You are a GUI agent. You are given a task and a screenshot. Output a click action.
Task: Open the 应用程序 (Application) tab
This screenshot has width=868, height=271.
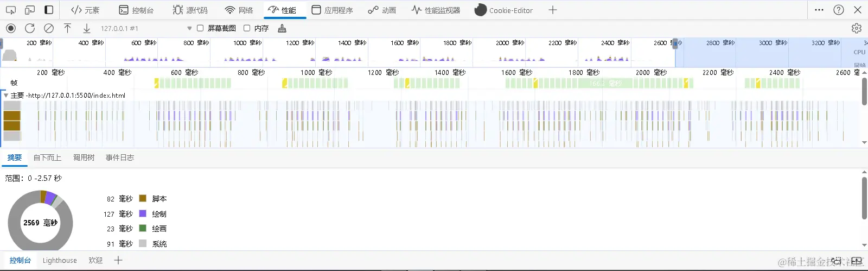(x=332, y=10)
